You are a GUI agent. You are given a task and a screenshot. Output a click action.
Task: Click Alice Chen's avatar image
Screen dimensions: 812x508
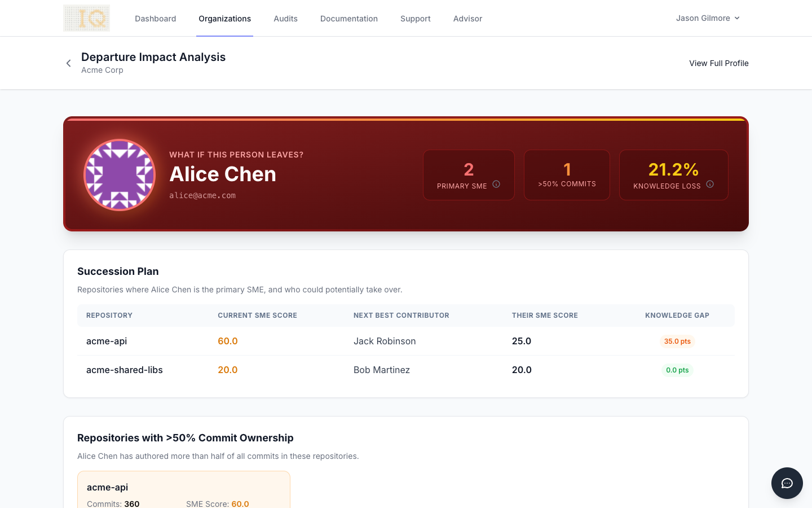coord(120,175)
